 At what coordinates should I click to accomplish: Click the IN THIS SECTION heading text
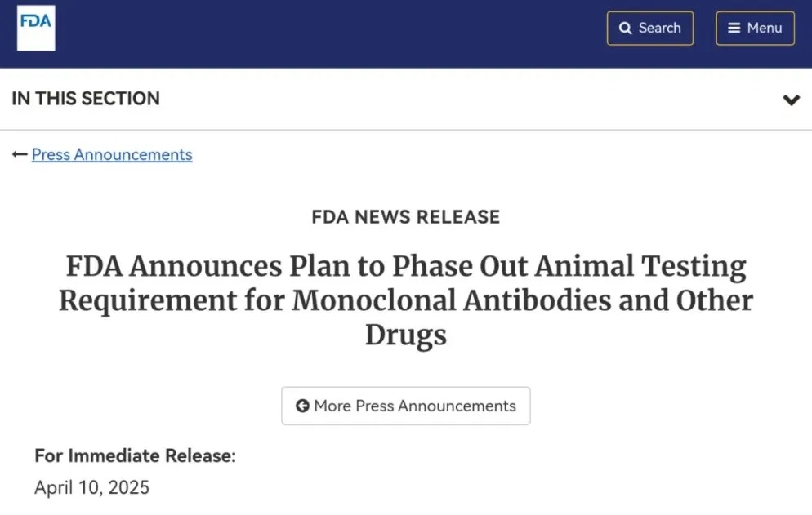click(86, 98)
